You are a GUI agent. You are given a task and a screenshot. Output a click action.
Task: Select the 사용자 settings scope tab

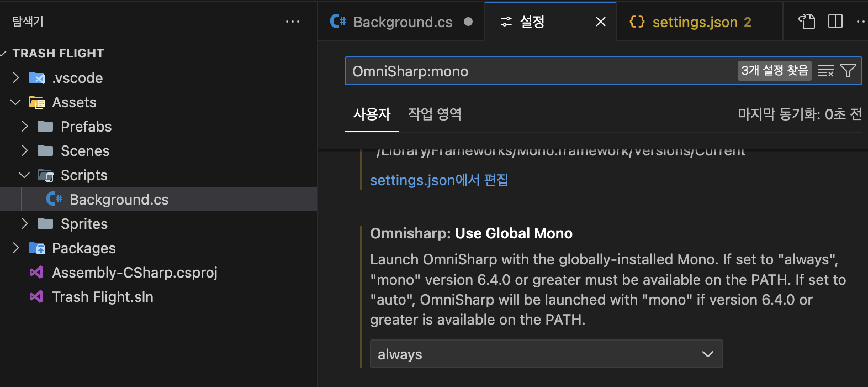click(372, 114)
